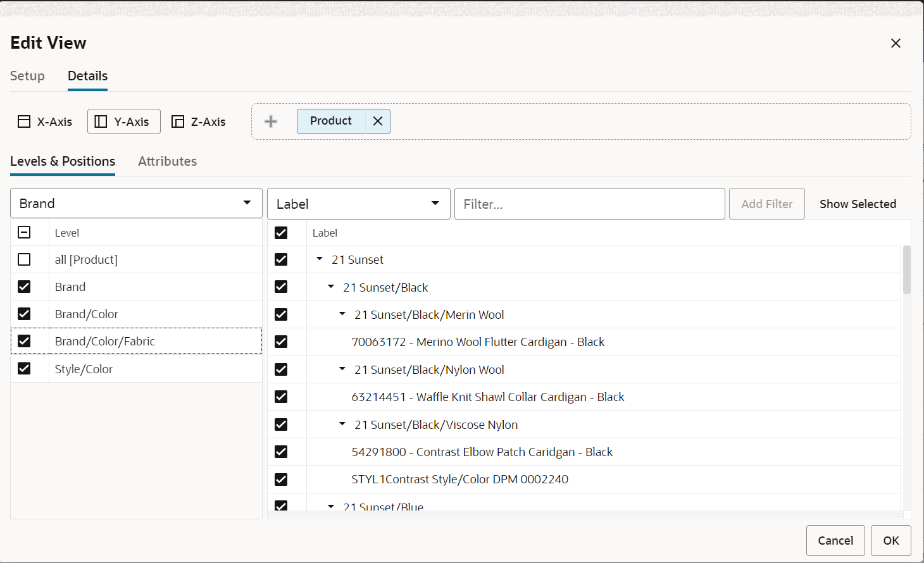
Task: Collapse the 21 Sunset/Black/Merin Wool node
Action: coord(342,314)
